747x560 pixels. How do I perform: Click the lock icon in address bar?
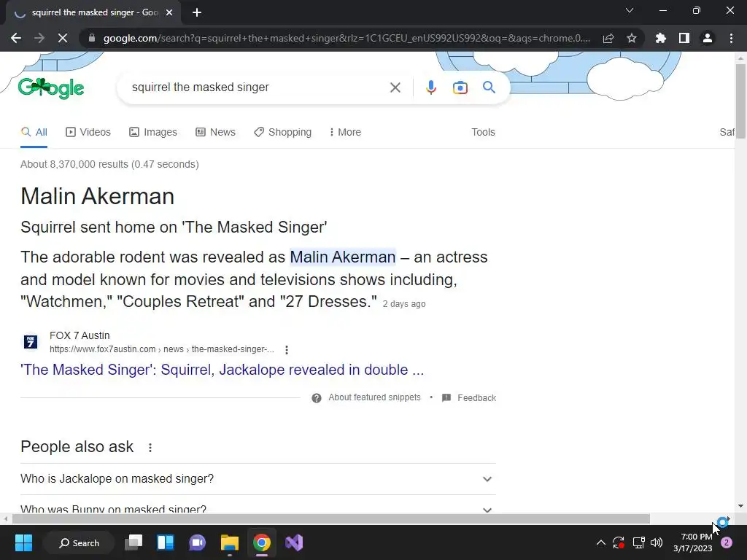[92, 38]
